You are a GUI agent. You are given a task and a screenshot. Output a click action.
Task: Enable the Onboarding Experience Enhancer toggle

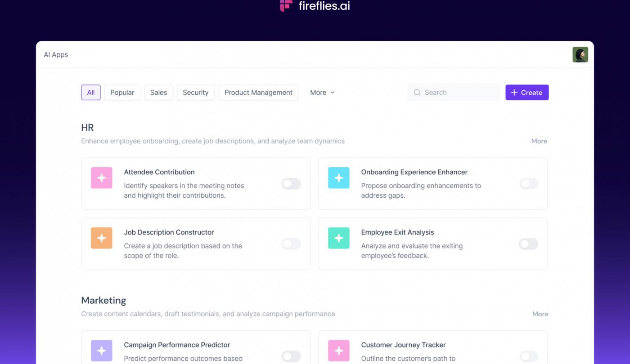click(x=528, y=183)
